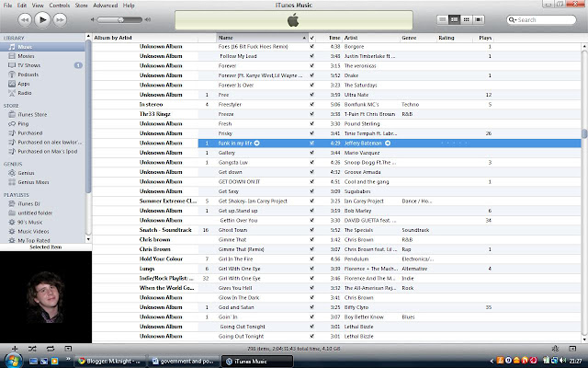Toggle shuffle button
Viewport: 588px width, 368px height.
pyautogui.click(x=32, y=349)
